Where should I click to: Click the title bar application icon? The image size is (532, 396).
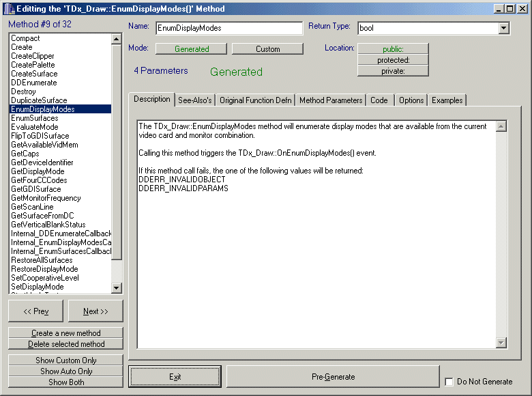pyautogui.click(x=7, y=8)
